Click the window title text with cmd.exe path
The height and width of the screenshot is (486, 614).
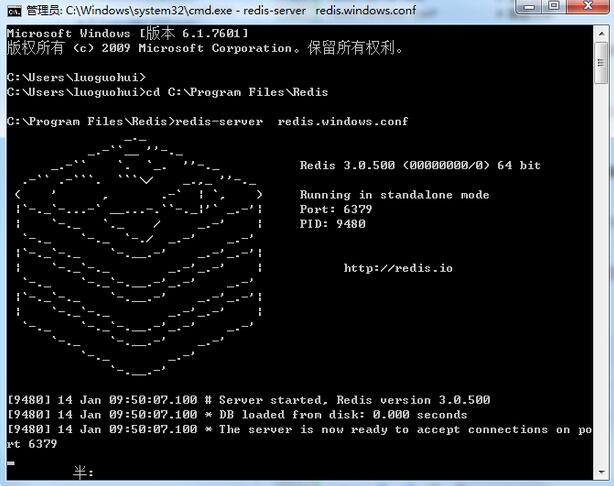click(220, 10)
